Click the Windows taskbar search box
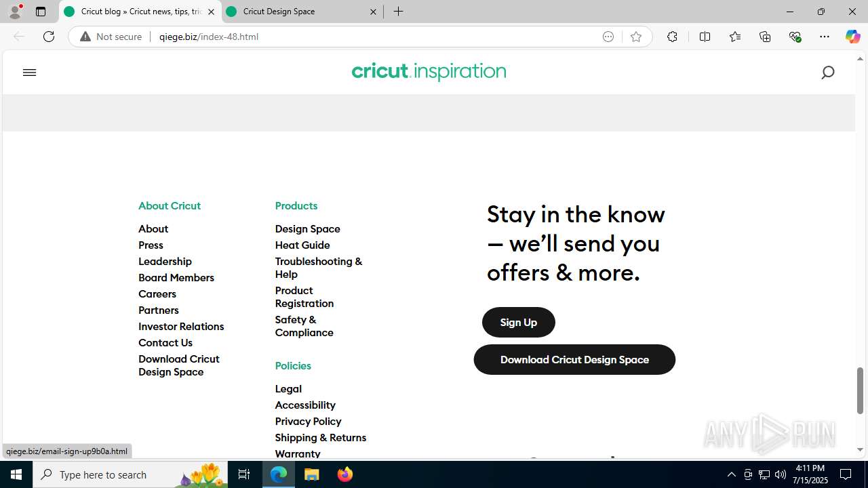 pyautogui.click(x=130, y=474)
